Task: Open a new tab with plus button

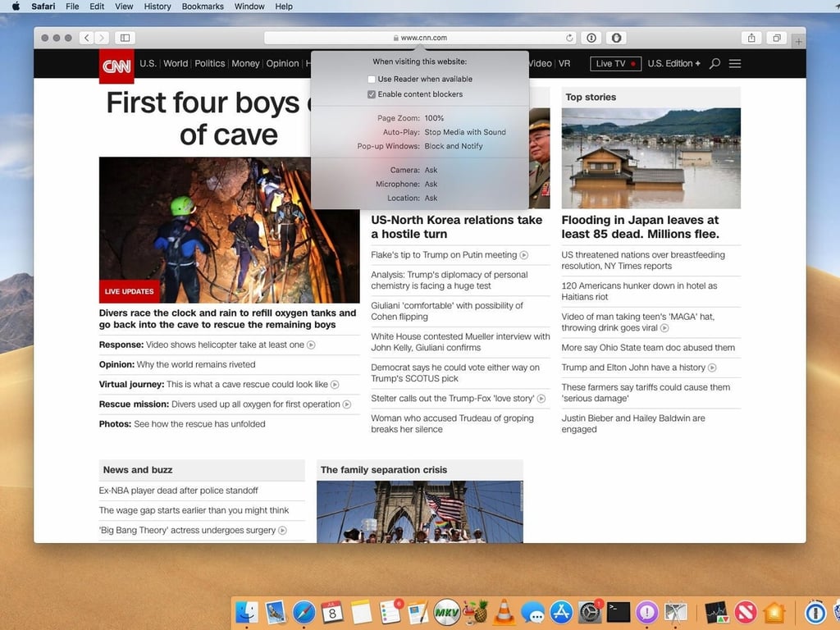Action: [x=799, y=41]
